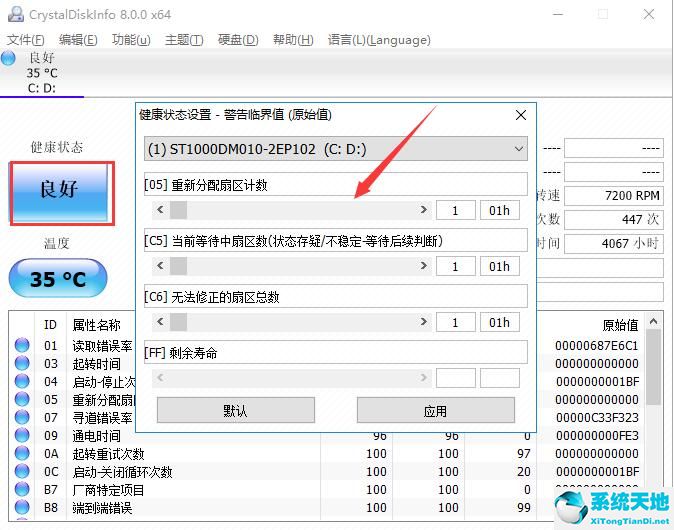Open the 语言(L)(Language) menu

click(x=379, y=40)
